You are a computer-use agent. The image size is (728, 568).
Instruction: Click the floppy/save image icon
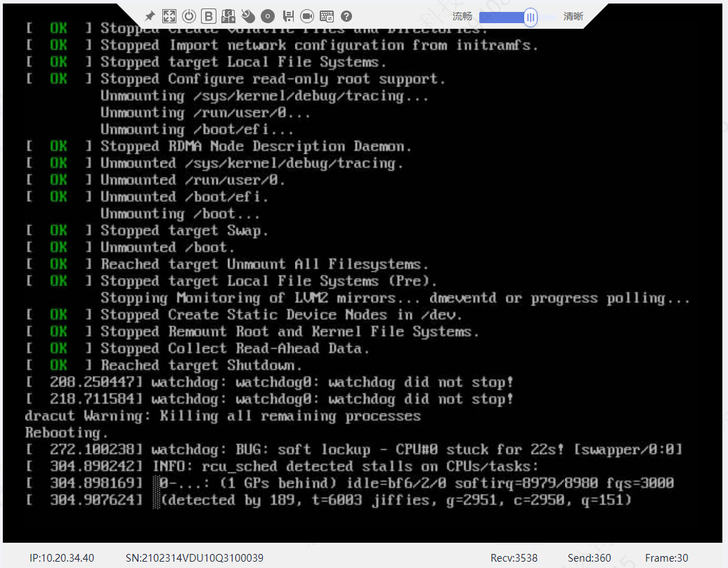(288, 16)
